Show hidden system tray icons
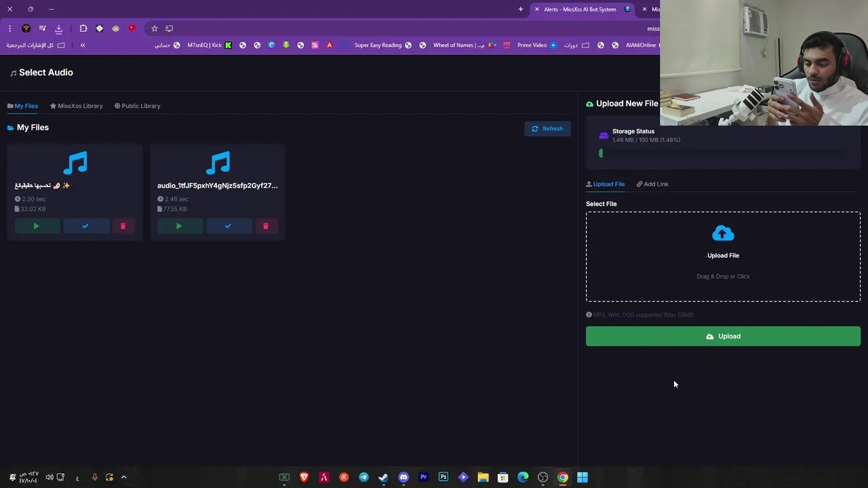Viewport: 868px width, 488px height. click(x=123, y=477)
